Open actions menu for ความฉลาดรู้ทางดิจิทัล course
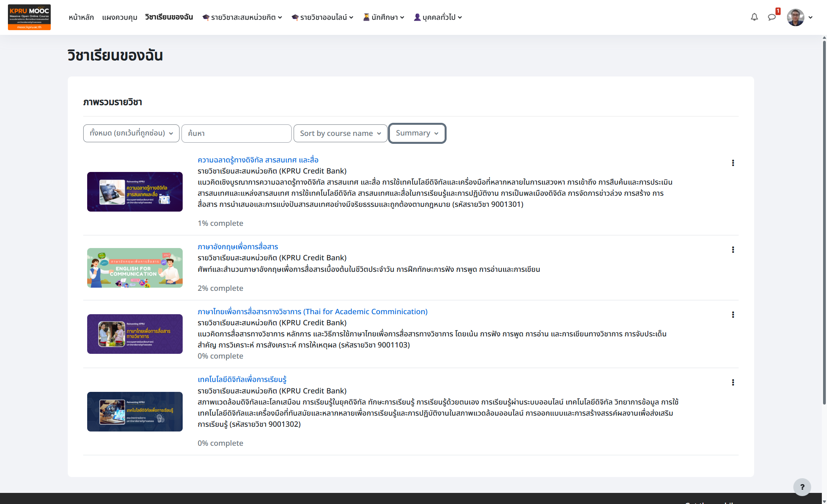 coord(733,163)
